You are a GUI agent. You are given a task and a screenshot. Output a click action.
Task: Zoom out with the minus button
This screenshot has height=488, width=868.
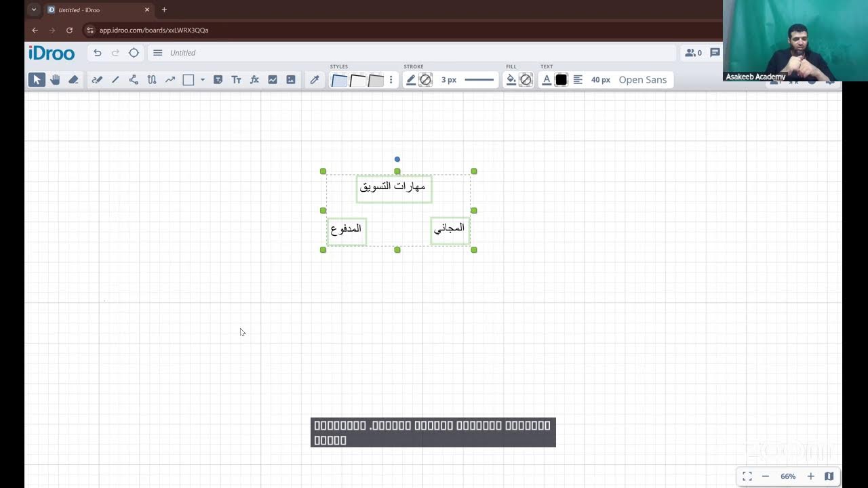pyautogui.click(x=766, y=476)
